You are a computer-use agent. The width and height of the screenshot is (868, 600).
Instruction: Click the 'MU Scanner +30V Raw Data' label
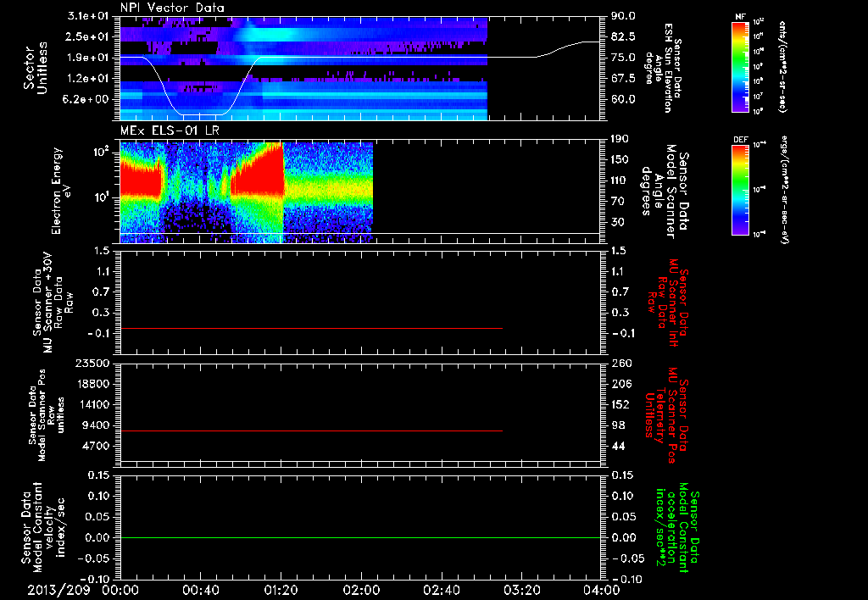point(53,303)
